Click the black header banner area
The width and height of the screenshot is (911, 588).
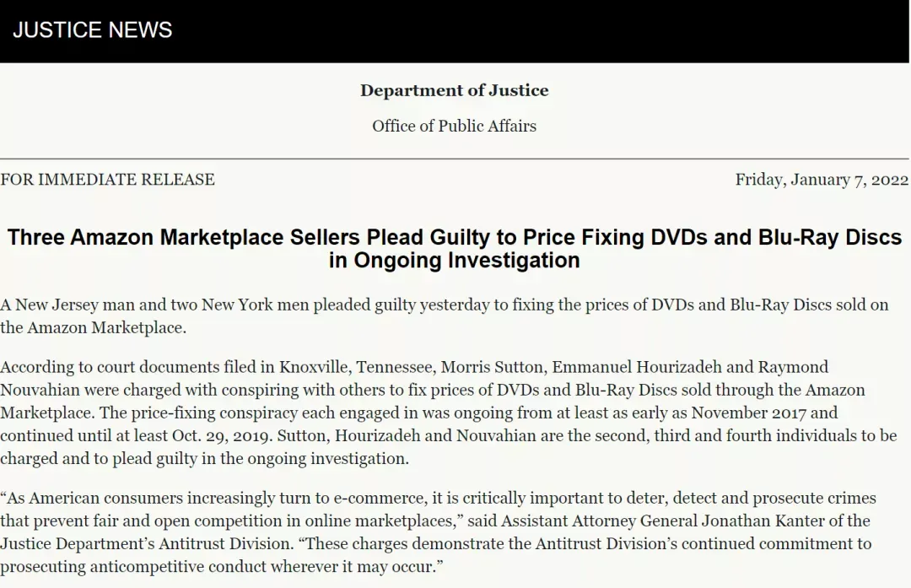[x=455, y=31]
